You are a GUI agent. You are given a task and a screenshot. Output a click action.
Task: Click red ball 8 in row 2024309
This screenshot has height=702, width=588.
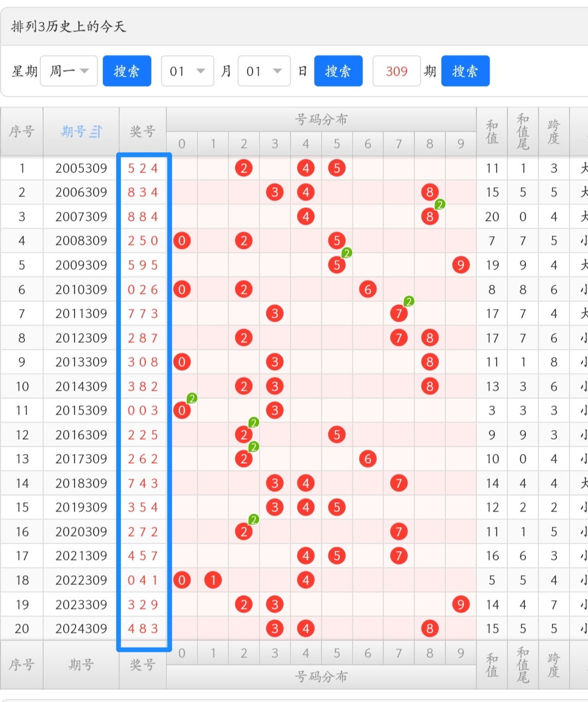(430, 629)
